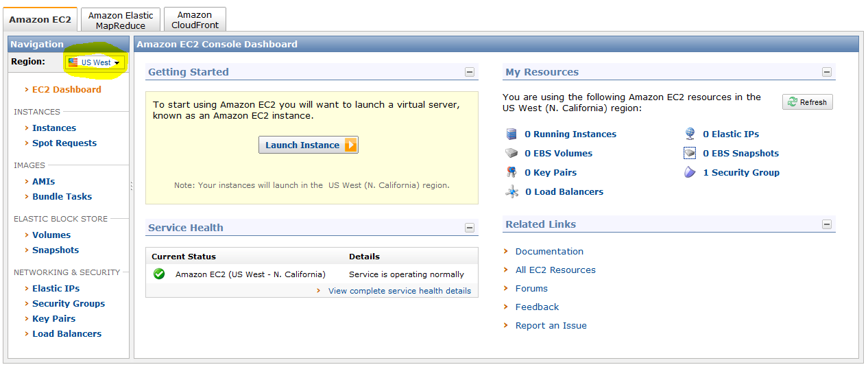
Task: Click the 0 EBS Snapshots link
Action: point(741,154)
